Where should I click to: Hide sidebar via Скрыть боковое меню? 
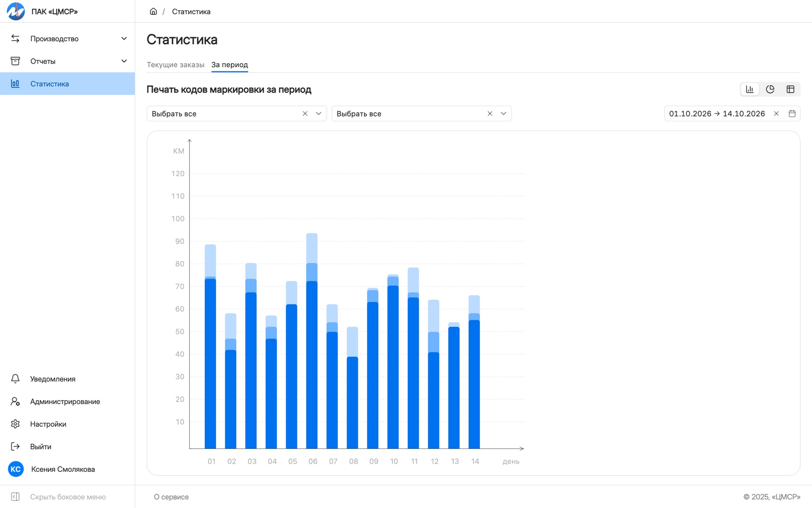point(68,497)
